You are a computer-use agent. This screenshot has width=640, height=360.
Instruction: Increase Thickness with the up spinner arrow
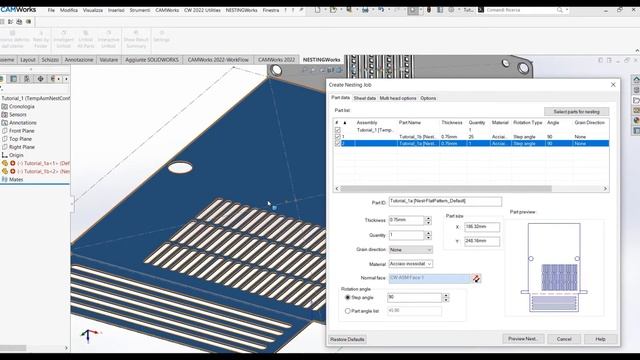point(428,218)
